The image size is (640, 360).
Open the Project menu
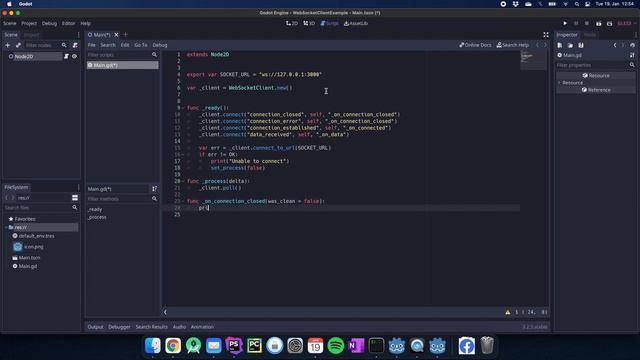[x=29, y=23]
